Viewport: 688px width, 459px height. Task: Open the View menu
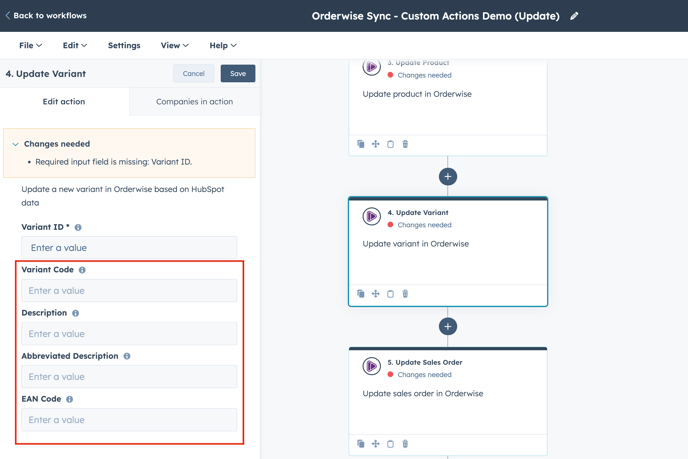coord(174,45)
